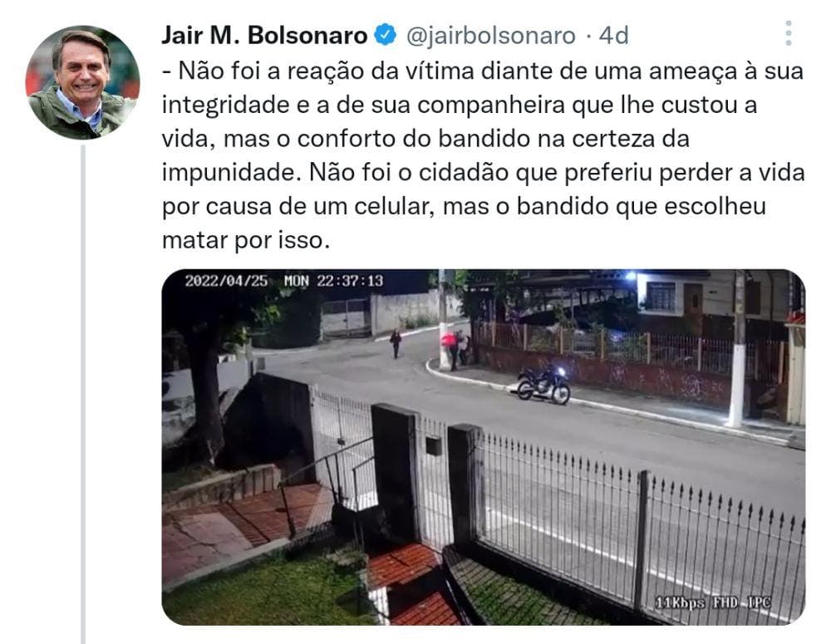This screenshot has height=644, width=831.
Task: Click the white-painted utility pole on right
Action: click(736, 350)
